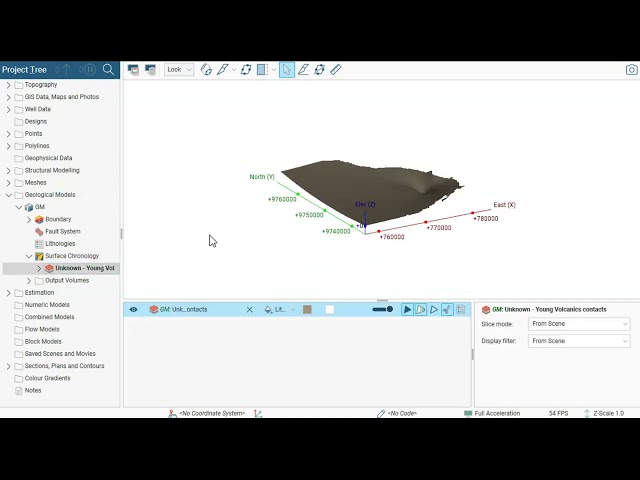The width and height of the screenshot is (640, 480).
Task: Expand the Boundary item under GM
Action: tap(29, 220)
